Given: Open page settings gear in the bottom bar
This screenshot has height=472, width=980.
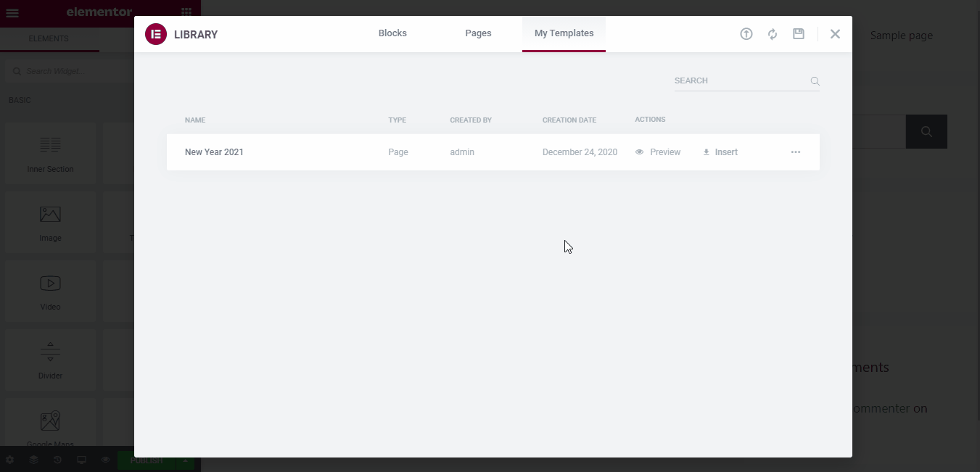Looking at the screenshot, I should click(x=9, y=460).
